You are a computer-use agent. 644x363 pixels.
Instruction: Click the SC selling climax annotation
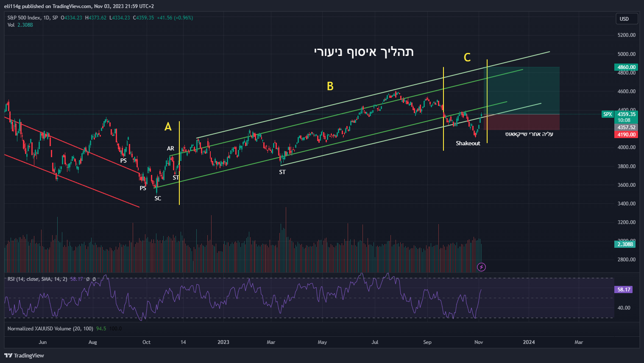point(158,198)
